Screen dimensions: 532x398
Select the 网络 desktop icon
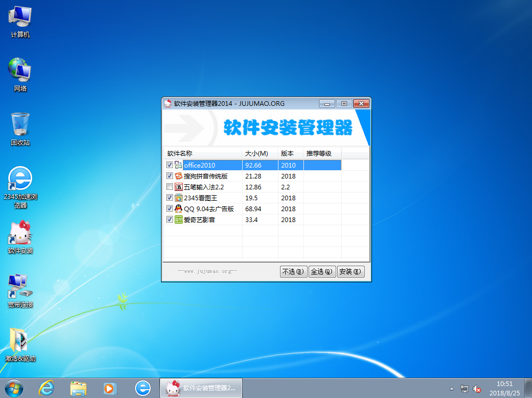(x=20, y=74)
